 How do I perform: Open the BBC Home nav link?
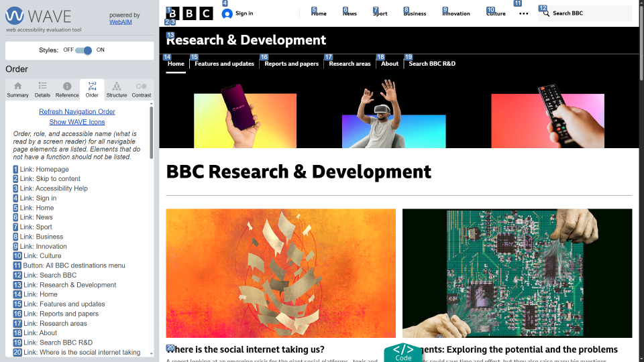coord(319,13)
